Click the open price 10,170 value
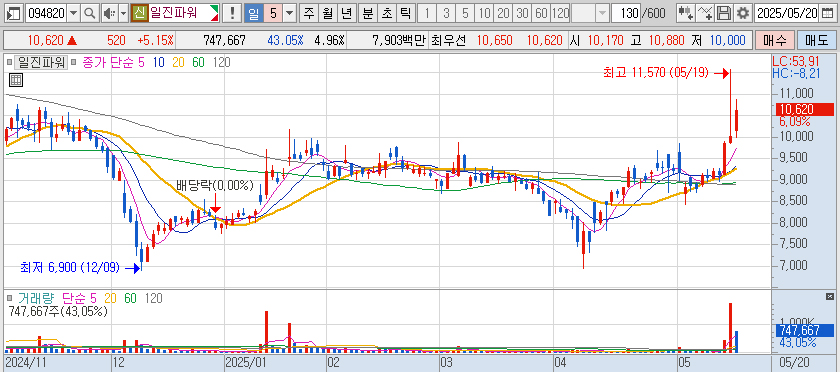Viewport: 840px width, 372px height. (606, 40)
